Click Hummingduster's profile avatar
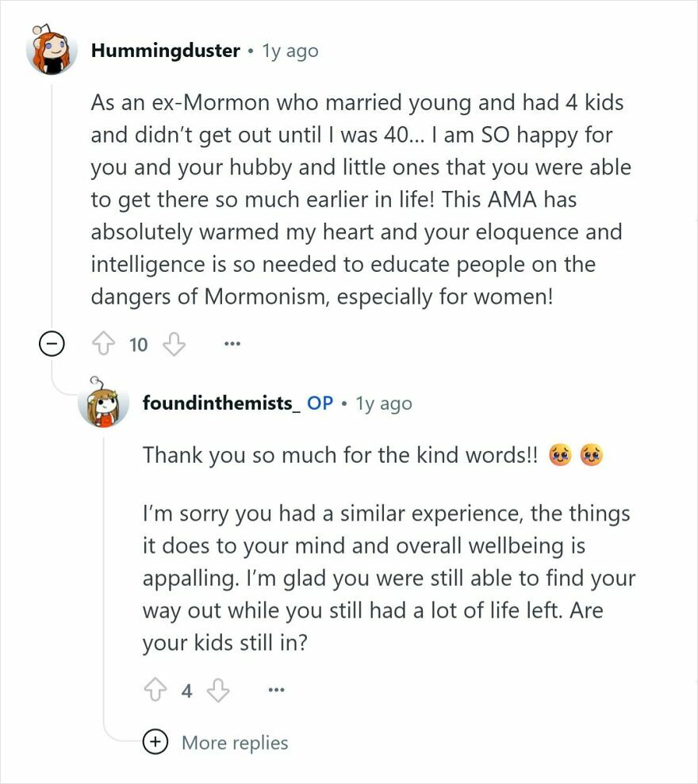698x784 pixels. tap(51, 50)
